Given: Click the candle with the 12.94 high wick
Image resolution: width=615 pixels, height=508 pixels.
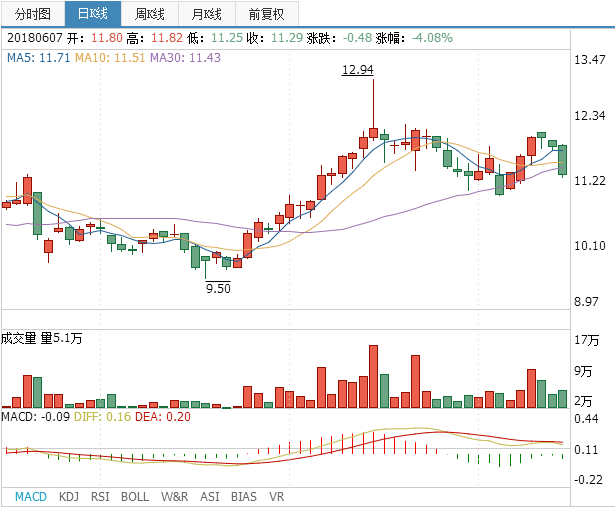Looking at the screenshot, I should tap(373, 132).
